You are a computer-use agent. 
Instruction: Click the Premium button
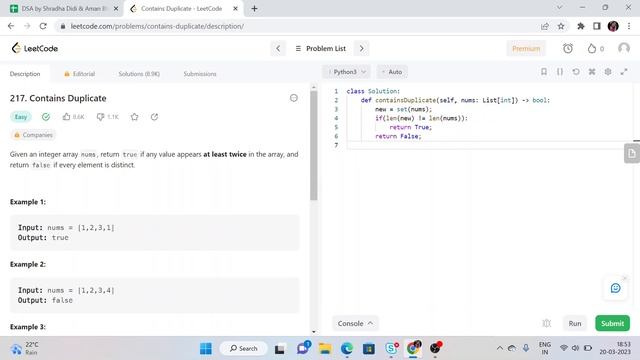click(526, 49)
